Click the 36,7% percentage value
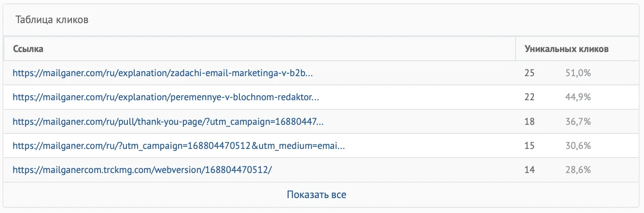This screenshot has width=644, height=213. [x=578, y=121]
